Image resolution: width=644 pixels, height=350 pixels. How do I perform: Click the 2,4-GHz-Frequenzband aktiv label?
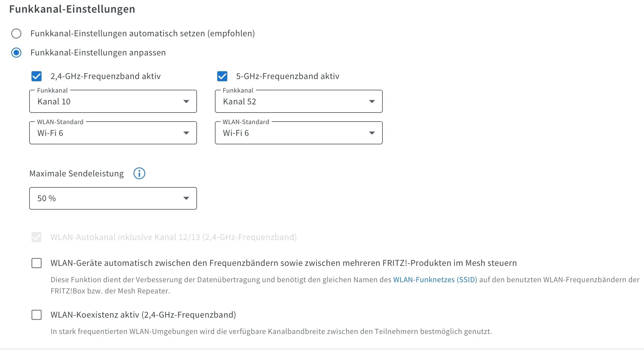(106, 76)
